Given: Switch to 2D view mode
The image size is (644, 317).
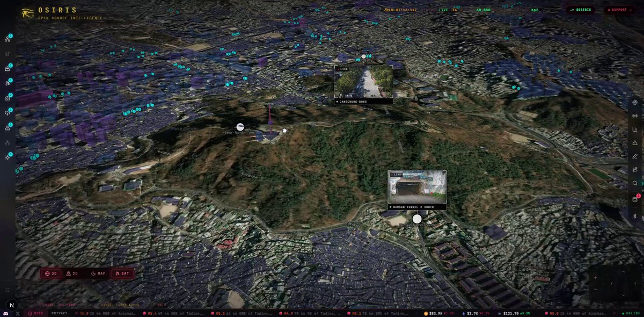Looking at the screenshot, I should coord(72,273).
